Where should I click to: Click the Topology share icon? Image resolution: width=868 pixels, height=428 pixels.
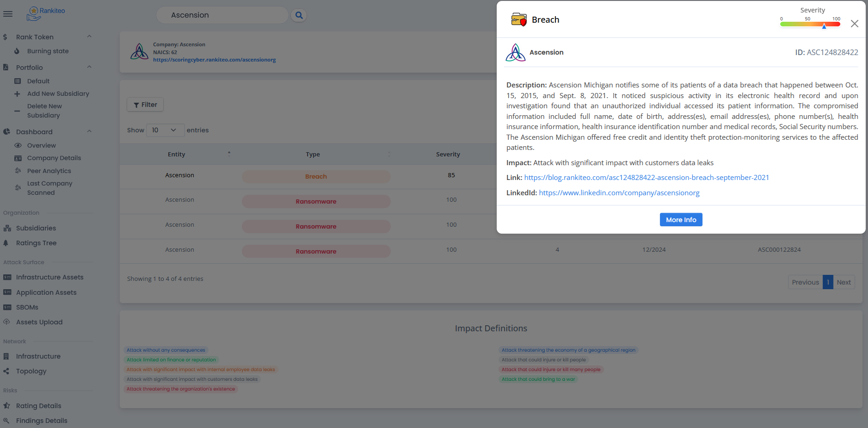[6, 371]
